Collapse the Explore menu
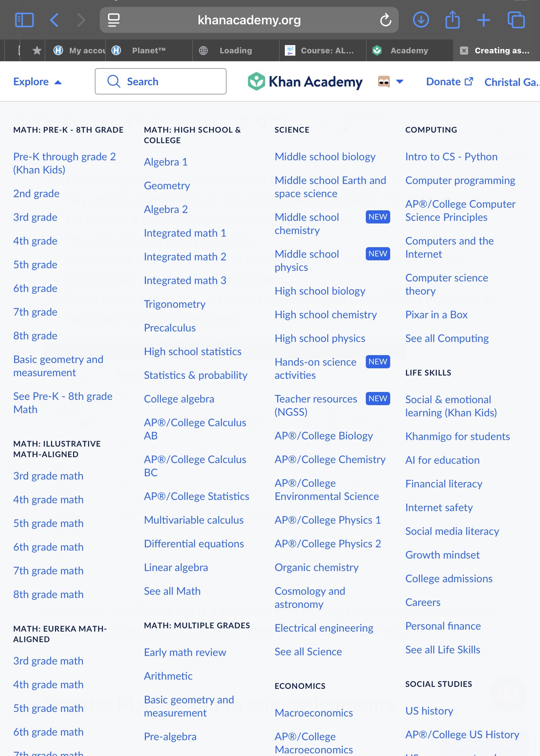The height and width of the screenshot is (756, 540). (37, 82)
